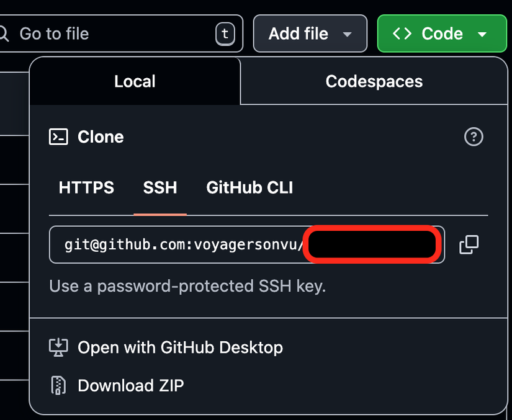Click the search magnifier icon in Go to file
The image size is (512, 420).
click(x=4, y=34)
